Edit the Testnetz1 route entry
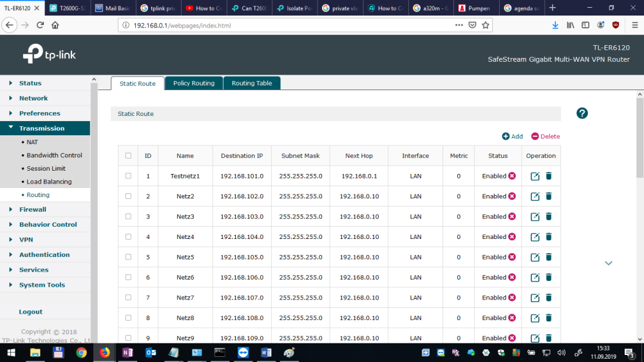The height and width of the screenshot is (362, 644). point(535,176)
